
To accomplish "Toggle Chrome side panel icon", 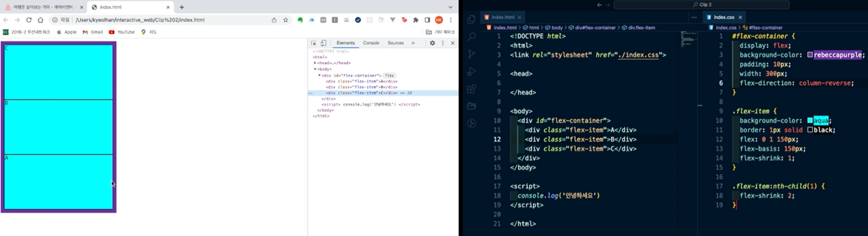I will (x=427, y=20).
